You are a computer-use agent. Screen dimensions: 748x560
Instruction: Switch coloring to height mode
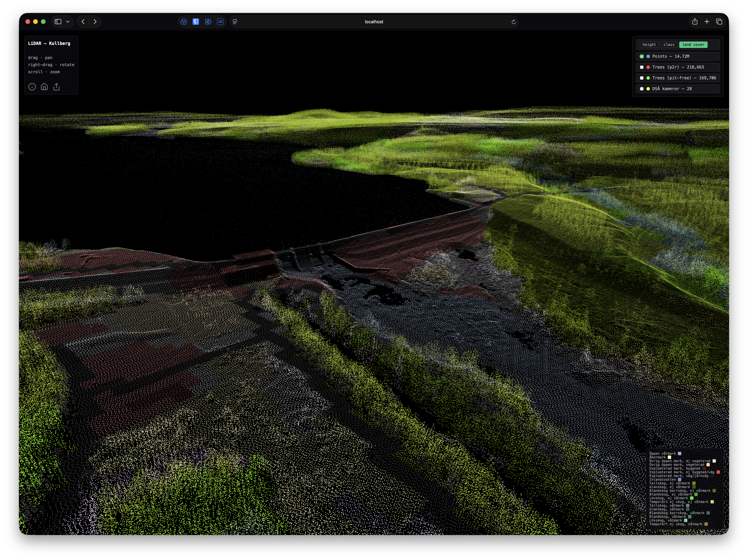[649, 45]
